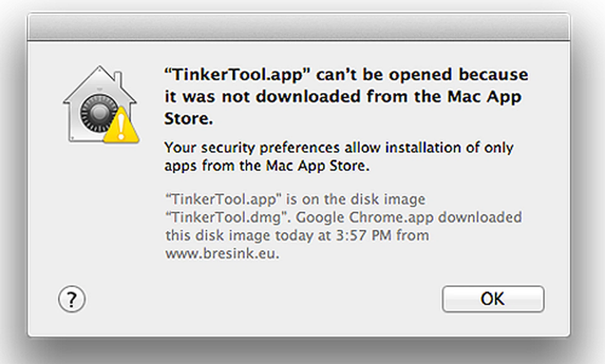Screen dimensions: 605x364
Task: Click the www.bresink.eu source address
Action: [222, 254]
